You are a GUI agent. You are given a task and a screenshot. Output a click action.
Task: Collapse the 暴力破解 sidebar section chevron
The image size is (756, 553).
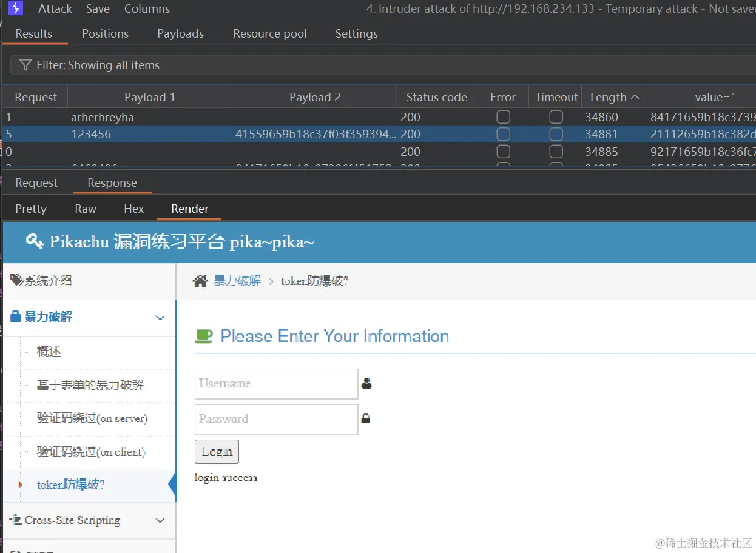(x=160, y=317)
